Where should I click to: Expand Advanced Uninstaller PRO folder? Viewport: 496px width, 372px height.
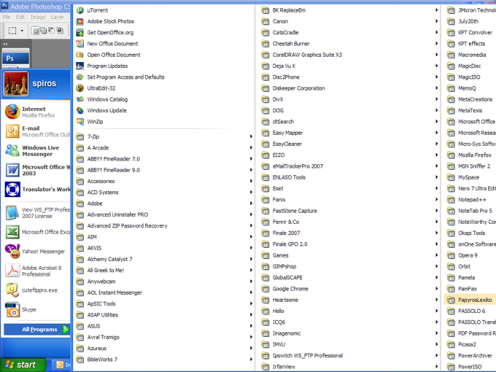pos(163,215)
